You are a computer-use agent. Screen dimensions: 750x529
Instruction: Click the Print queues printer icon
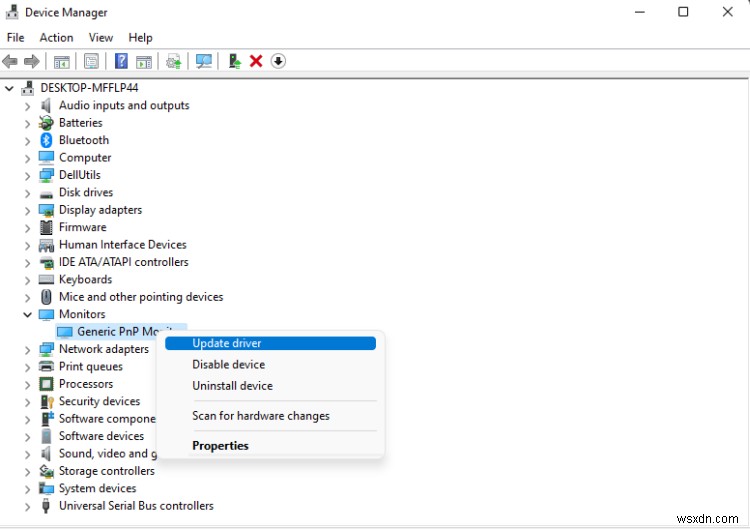tap(46, 366)
